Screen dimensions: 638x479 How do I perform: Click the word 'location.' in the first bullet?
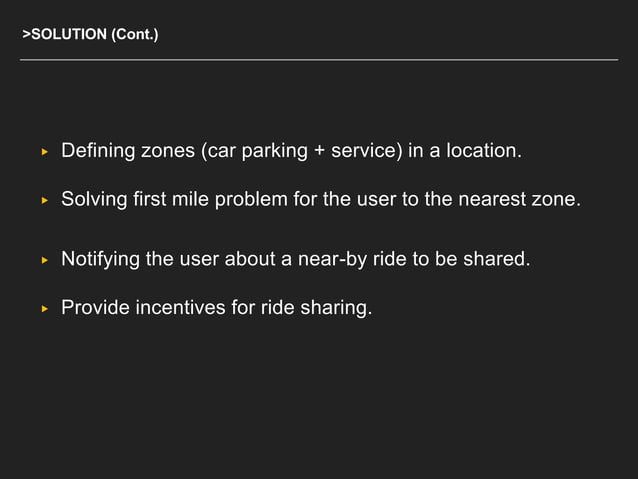click(x=484, y=151)
